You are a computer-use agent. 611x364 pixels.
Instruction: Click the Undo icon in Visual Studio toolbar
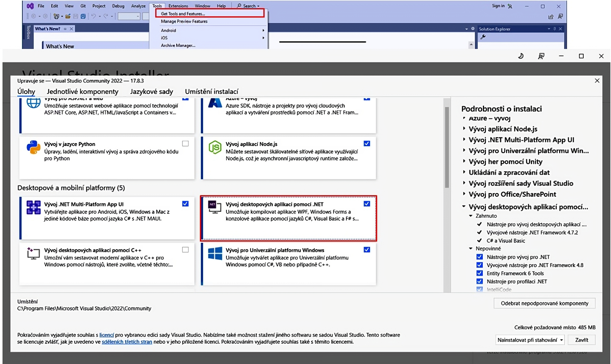(x=94, y=16)
